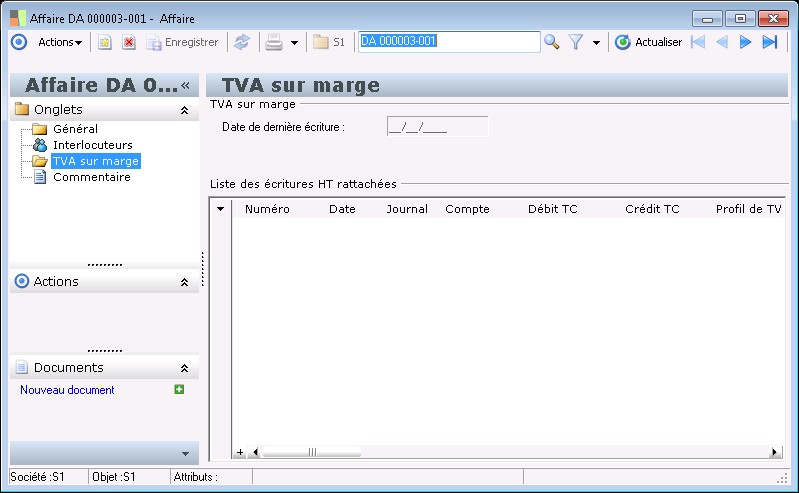799x493 pixels.
Task: Sort by the Journal column header
Action: (x=407, y=209)
